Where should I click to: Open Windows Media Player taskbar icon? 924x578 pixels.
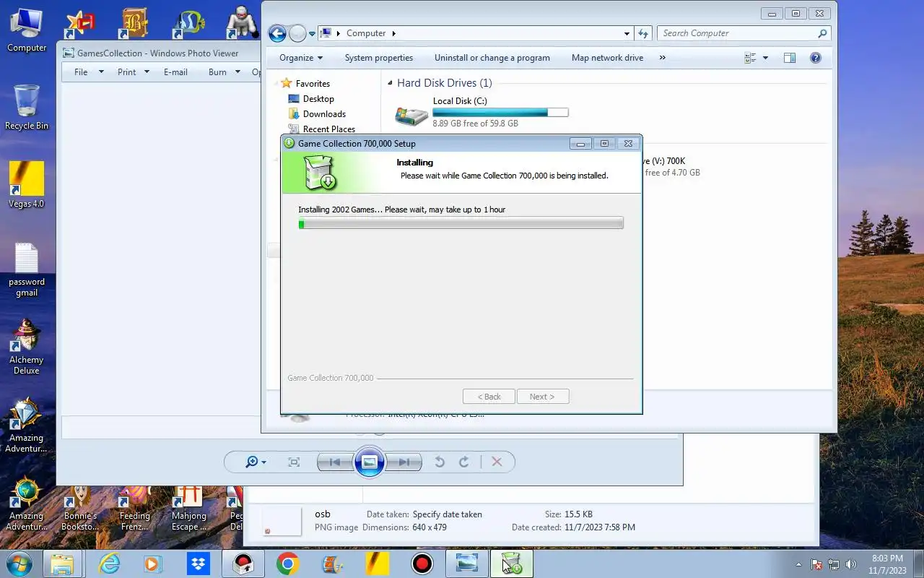152,564
